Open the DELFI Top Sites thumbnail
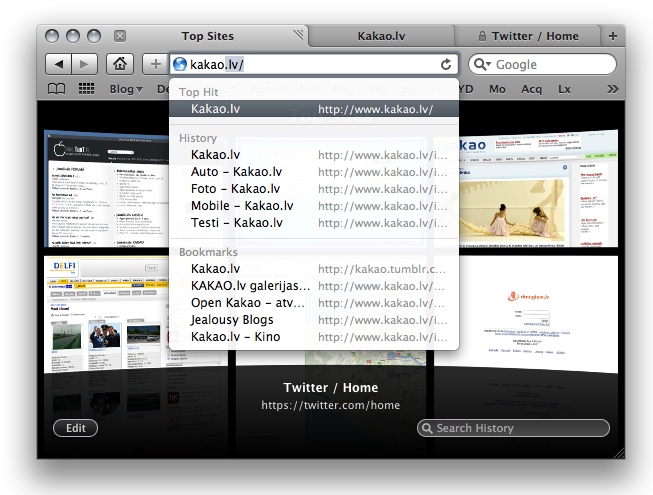 [x=106, y=314]
